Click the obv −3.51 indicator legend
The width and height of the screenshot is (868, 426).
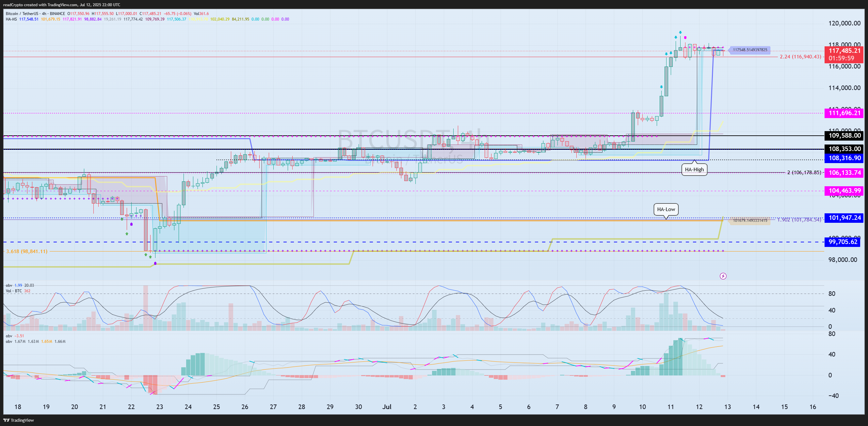point(15,336)
